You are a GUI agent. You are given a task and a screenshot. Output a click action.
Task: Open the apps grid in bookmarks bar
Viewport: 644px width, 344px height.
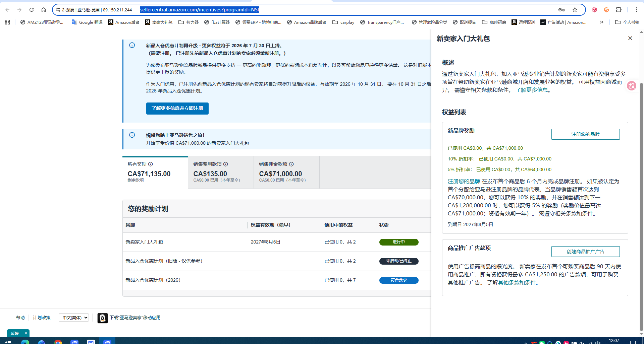[7, 22]
